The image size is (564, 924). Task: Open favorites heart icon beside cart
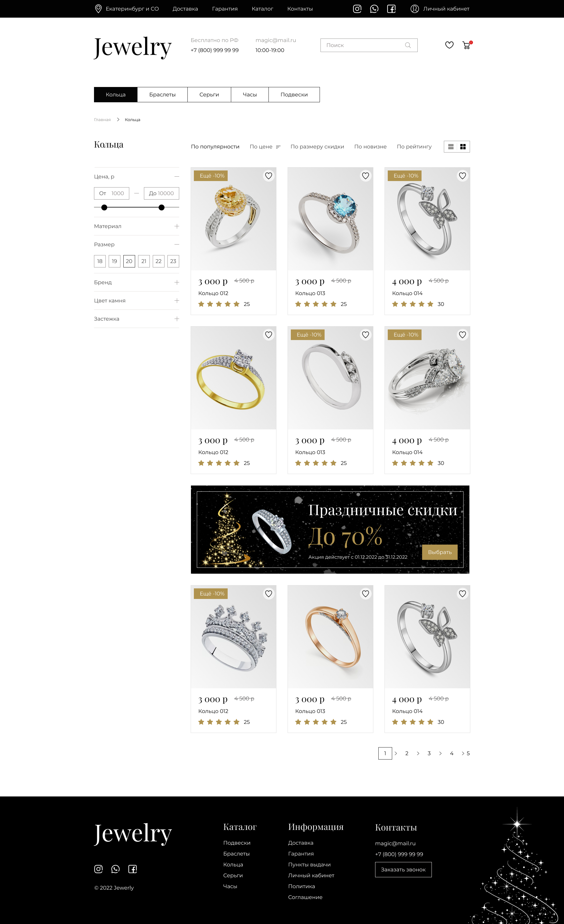coord(449,45)
